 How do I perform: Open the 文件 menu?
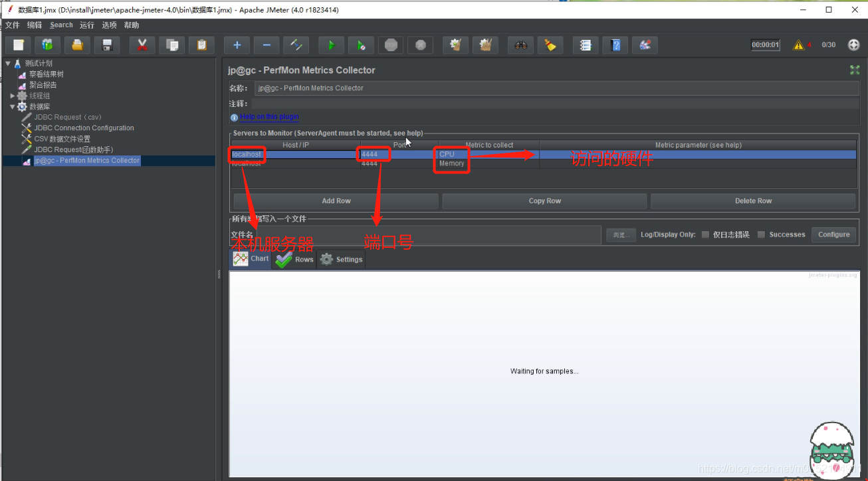(x=13, y=25)
